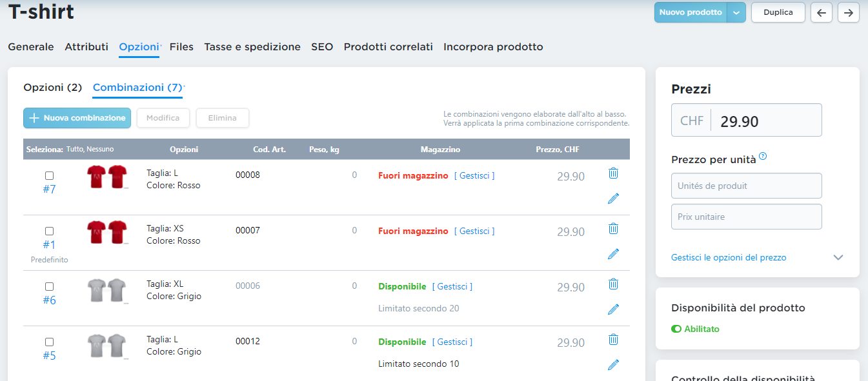Go to next product arrow

click(x=848, y=12)
